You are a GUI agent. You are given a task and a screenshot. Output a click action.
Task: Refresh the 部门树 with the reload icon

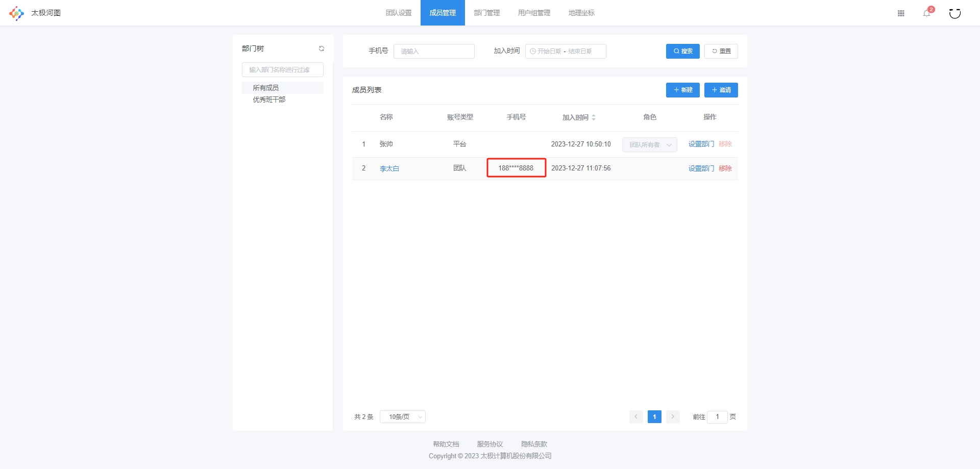pos(322,48)
